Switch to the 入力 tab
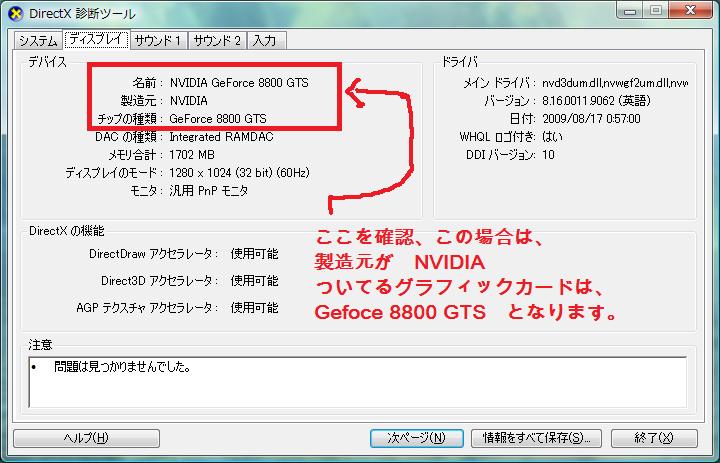This screenshot has height=463, width=720. tap(266, 41)
